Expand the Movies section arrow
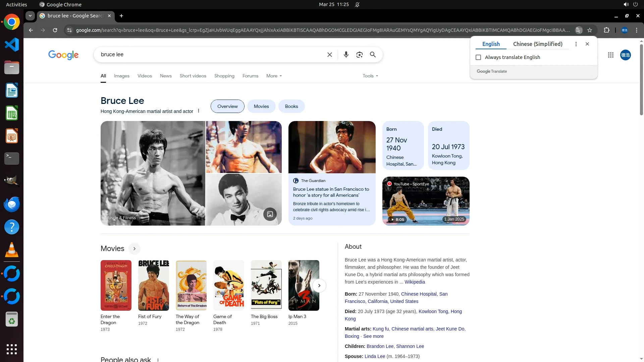The height and width of the screenshot is (362, 644). click(134, 249)
